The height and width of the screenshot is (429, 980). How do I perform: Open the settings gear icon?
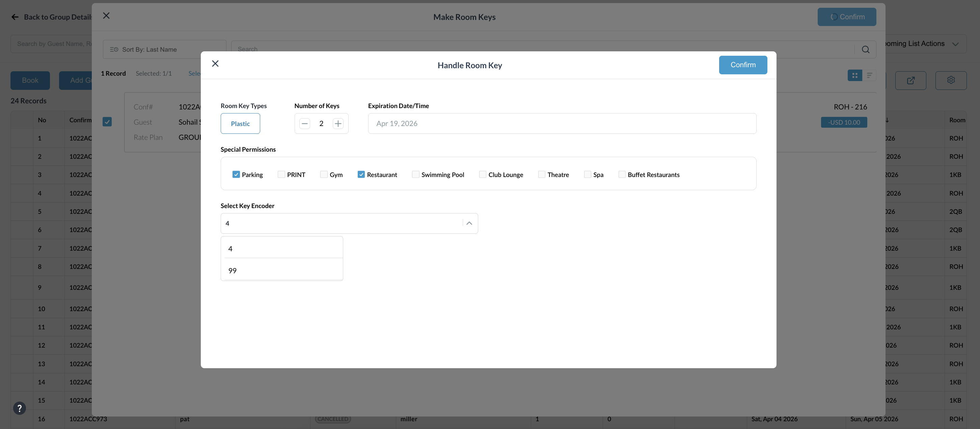click(951, 80)
